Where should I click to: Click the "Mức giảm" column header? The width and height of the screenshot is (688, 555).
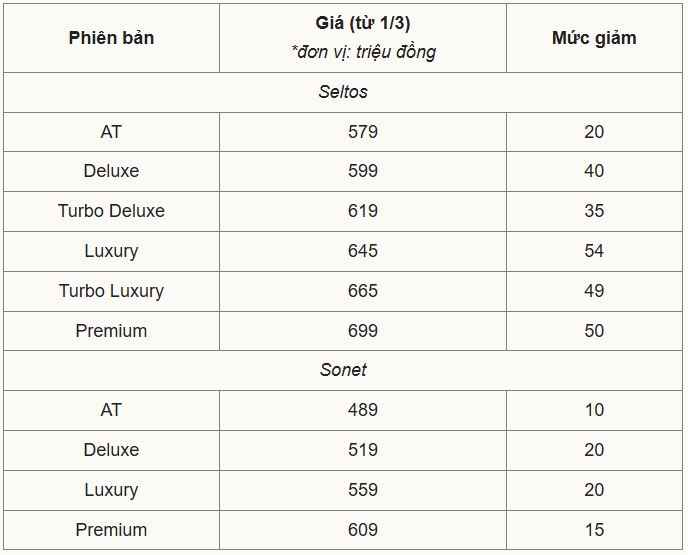tap(594, 38)
